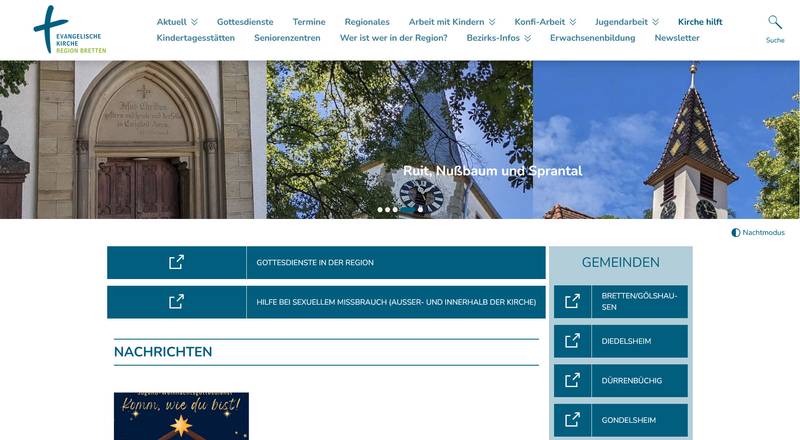Viewport: 800px width, 440px height.
Task: Open the Konfi-Arbeit menu label
Action: point(540,22)
